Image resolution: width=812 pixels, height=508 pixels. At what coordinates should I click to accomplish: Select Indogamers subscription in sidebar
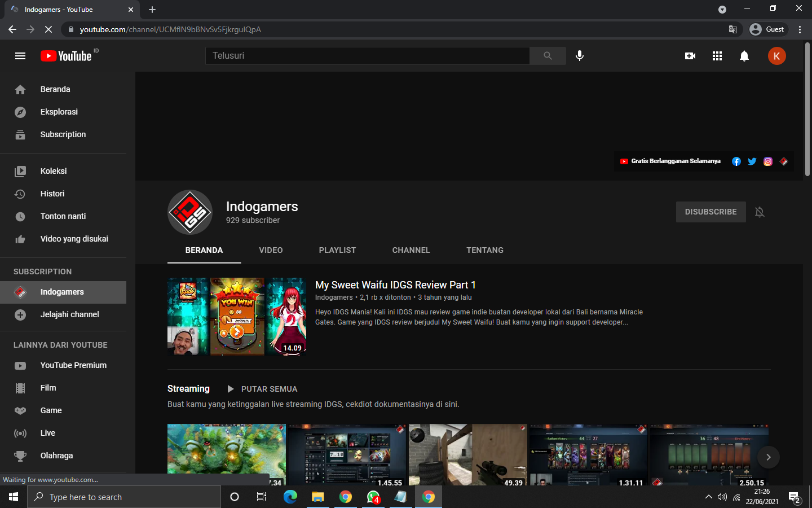(63, 292)
